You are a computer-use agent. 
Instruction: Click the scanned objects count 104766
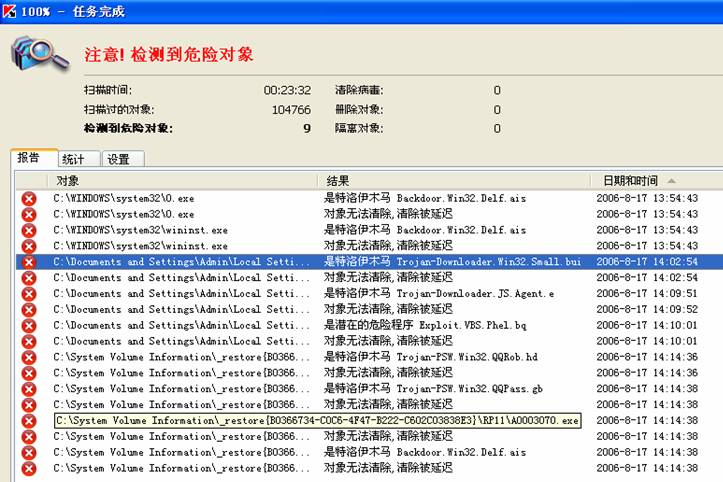[291, 110]
